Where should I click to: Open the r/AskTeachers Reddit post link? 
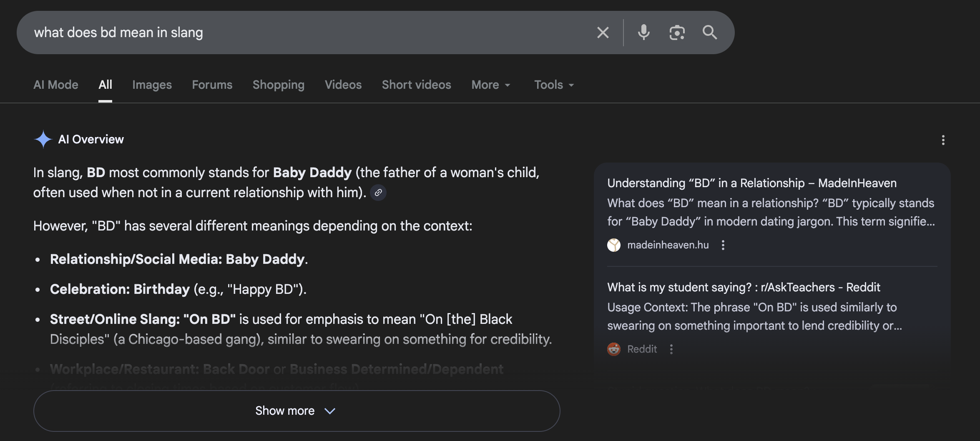743,287
